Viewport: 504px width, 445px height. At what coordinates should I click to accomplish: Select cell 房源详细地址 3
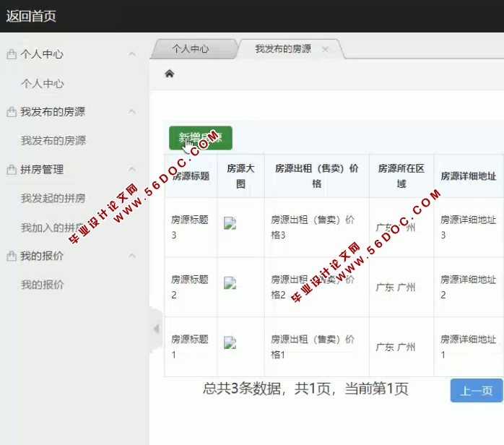[x=468, y=228]
